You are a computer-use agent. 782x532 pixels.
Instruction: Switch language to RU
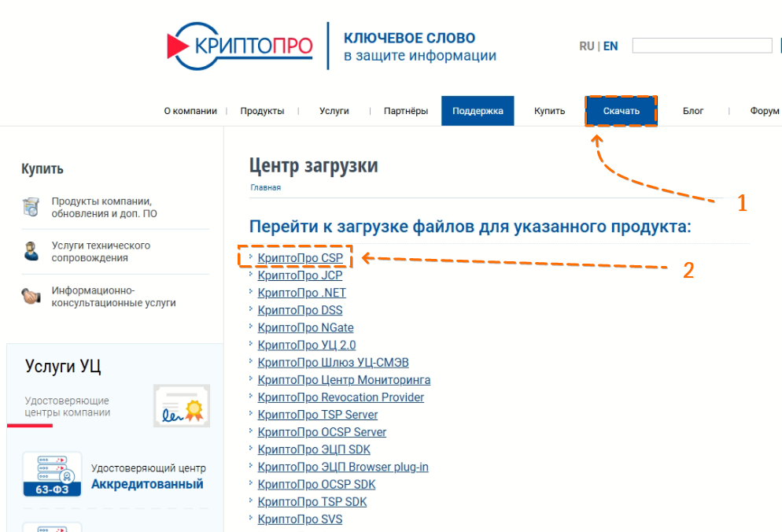[x=587, y=46]
